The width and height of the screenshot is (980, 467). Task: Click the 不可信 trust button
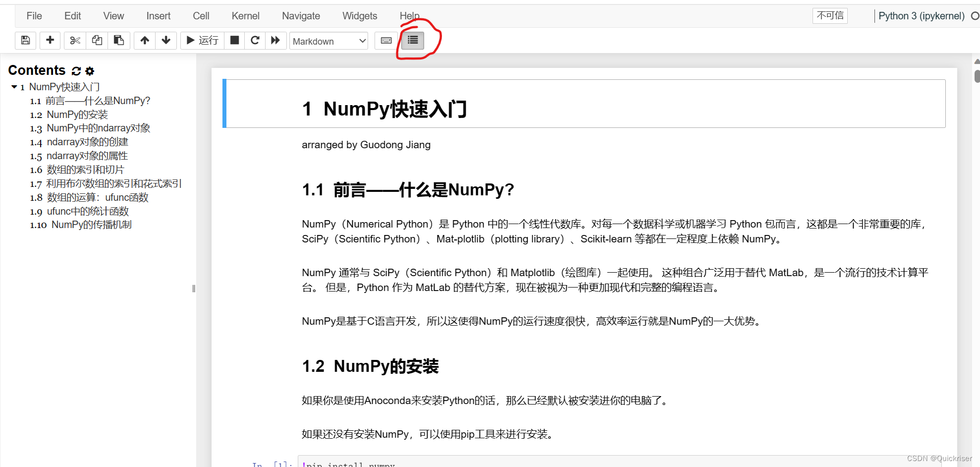point(829,15)
